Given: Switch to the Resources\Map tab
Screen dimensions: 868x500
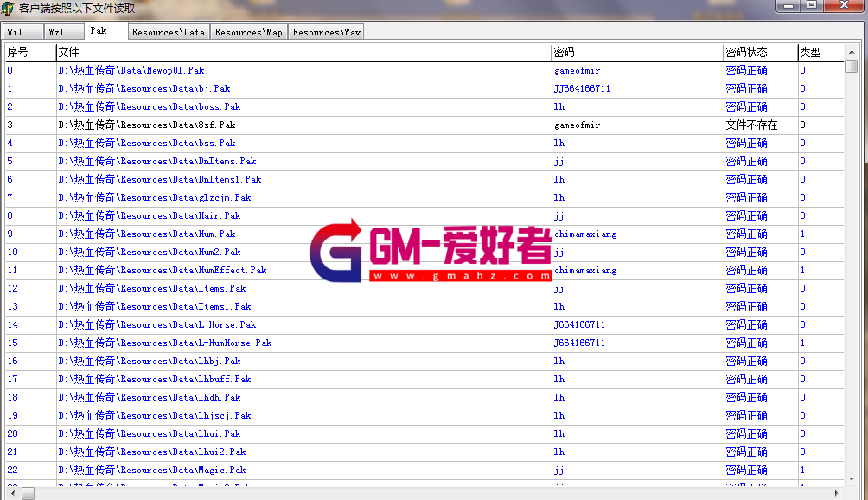Looking at the screenshot, I should [248, 32].
